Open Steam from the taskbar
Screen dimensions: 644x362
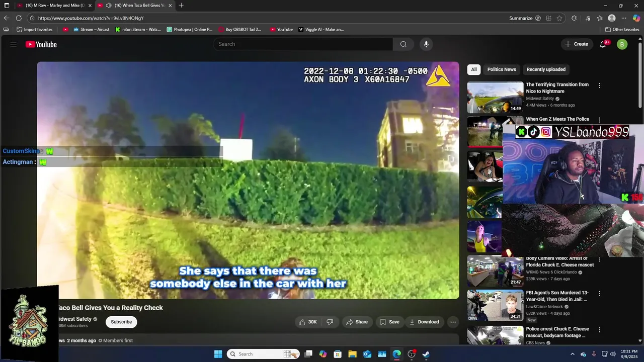click(426, 354)
